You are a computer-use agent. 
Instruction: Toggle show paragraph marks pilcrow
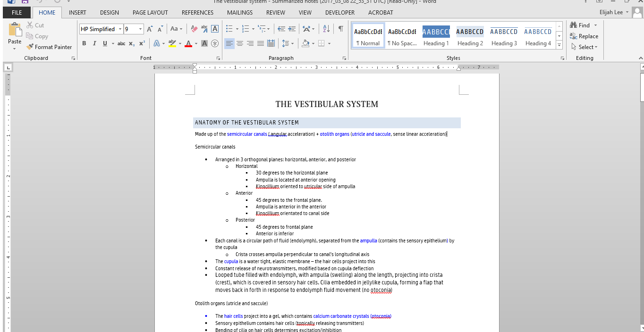coord(340,29)
